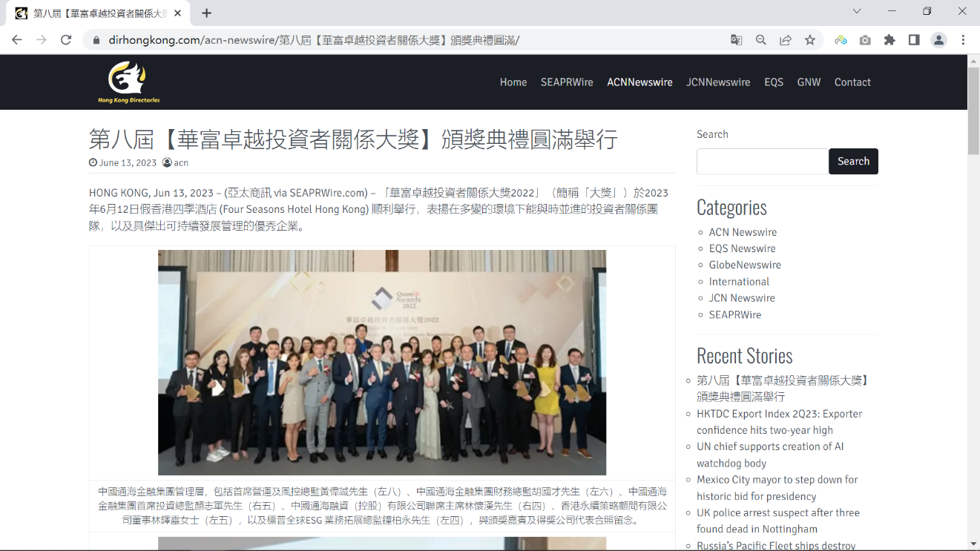The image size is (980, 551).
Task: Click the Recent Stories heading
Action: [x=744, y=355]
